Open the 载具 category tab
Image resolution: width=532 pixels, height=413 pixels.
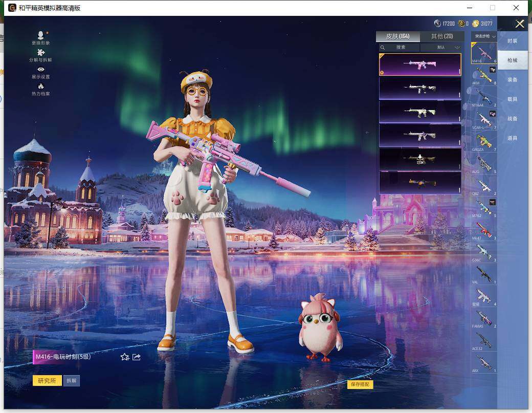(513, 99)
